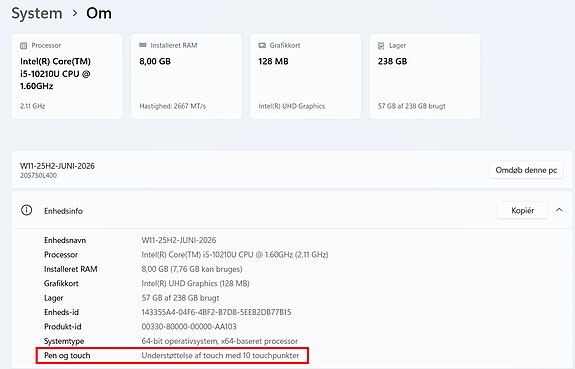Go back to System breadcrumb
This screenshot has height=369, width=575.
[37, 14]
